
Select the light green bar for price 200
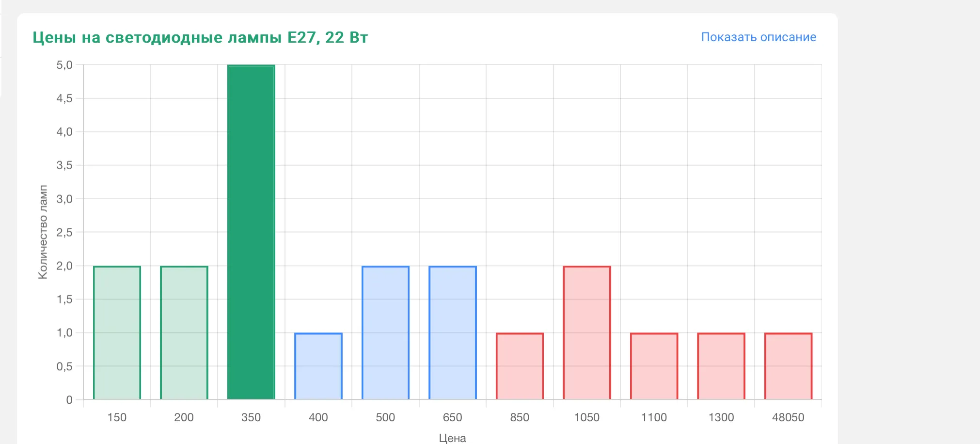[x=184, y=333]
